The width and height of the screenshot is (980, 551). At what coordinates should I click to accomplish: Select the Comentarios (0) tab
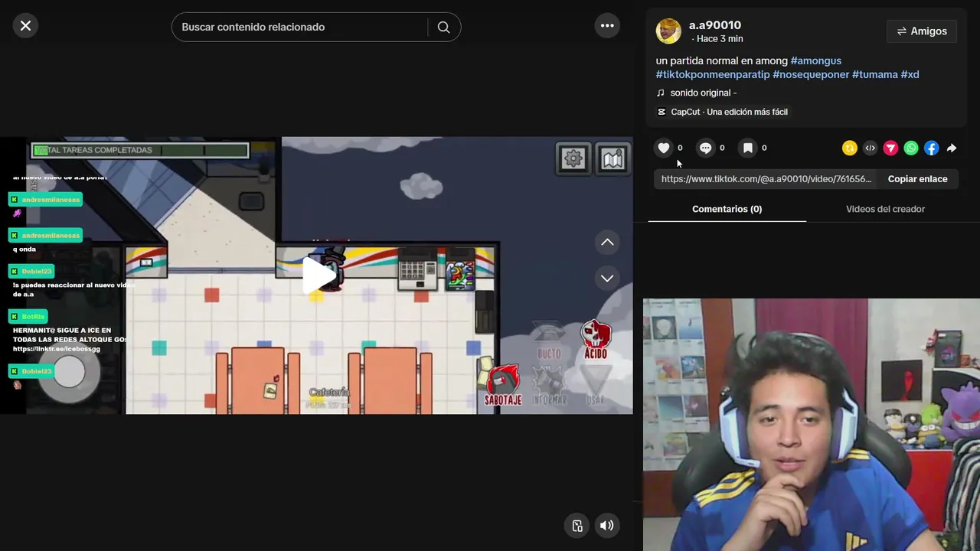(x=727, y=209)
